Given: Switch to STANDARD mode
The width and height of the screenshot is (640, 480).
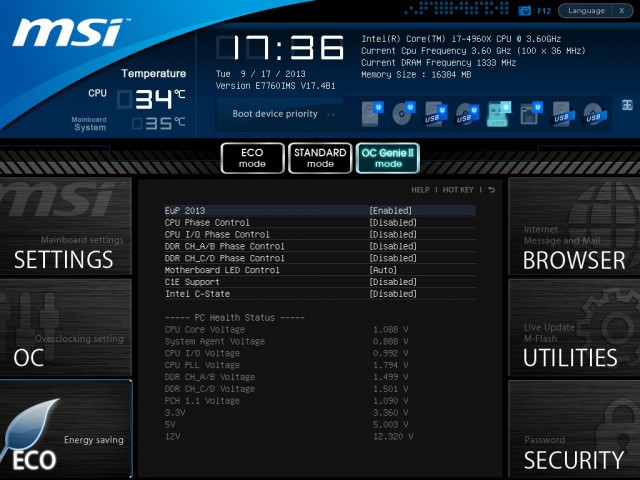Looking at the screenshot, I should coord(320,158).
